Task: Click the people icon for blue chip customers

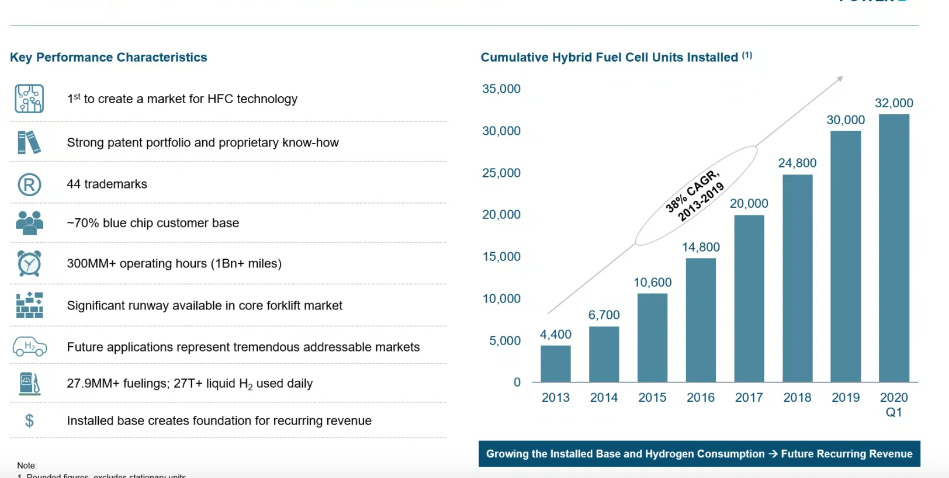Action: point(29,222)
